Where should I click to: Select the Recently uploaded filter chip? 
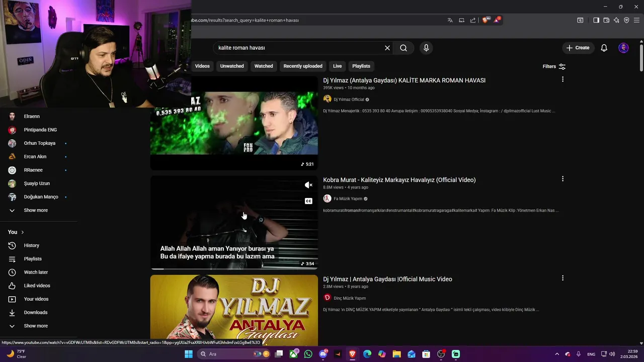point(303,66)
